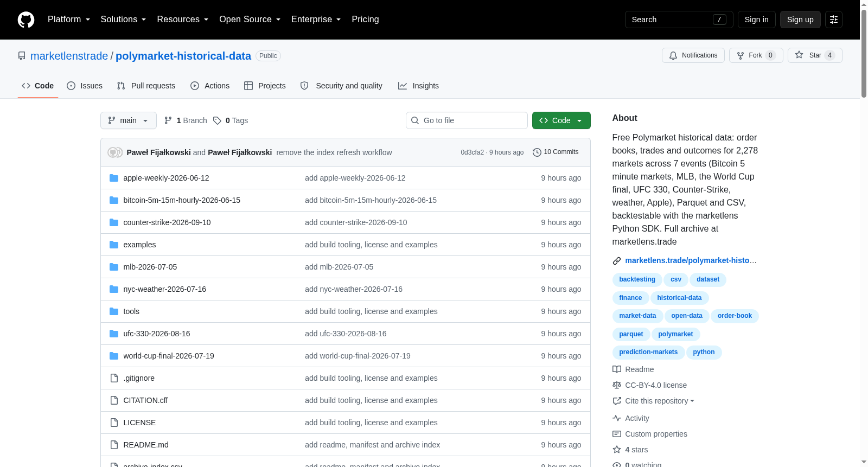Screen dimensions: 868x467
Task: Click the Sign up button
Action: click(800, 20)
